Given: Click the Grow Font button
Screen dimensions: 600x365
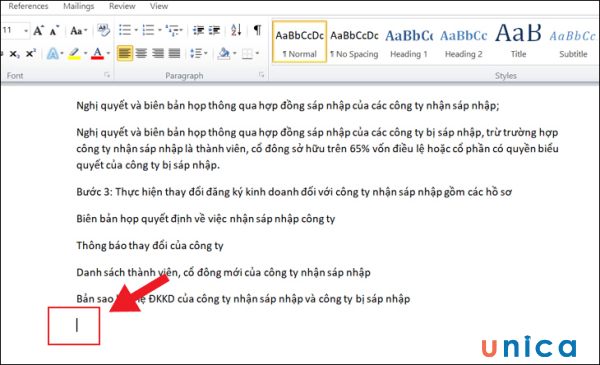Looking at the screenshot, I should (38, 31).
